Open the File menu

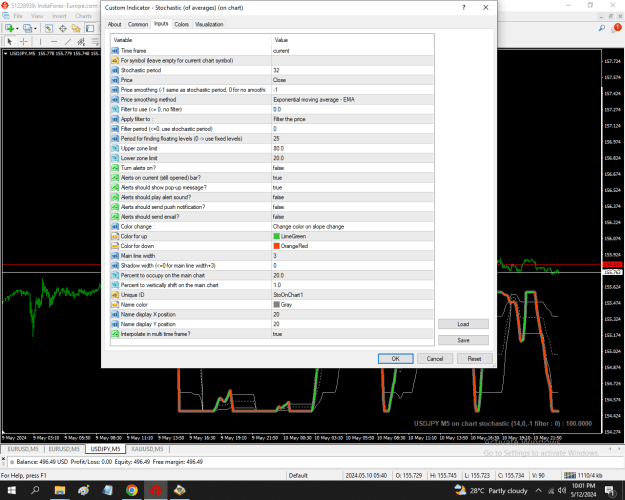click(x=18, y=16)
